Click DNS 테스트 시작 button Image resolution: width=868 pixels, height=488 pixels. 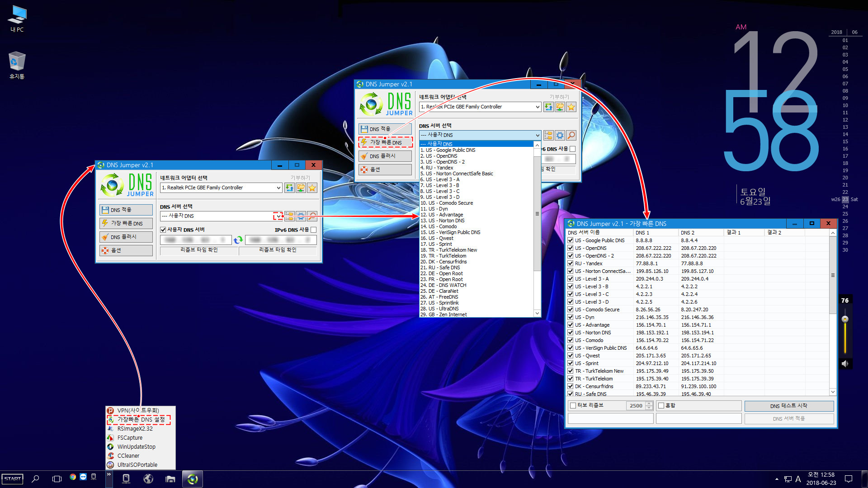789,406
